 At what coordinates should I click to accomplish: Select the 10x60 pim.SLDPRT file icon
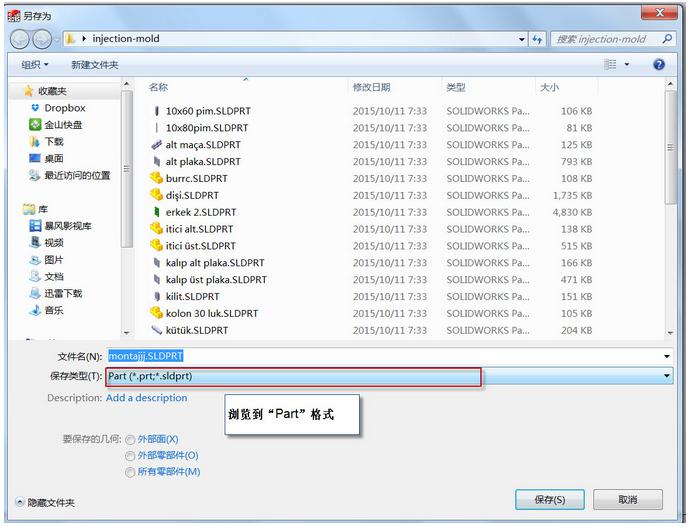pos(156,111)
